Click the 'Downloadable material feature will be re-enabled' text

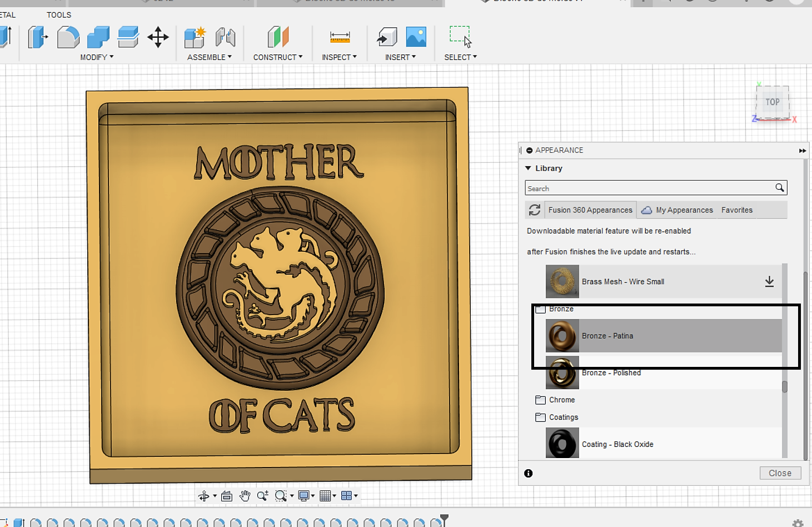[609, 231]
